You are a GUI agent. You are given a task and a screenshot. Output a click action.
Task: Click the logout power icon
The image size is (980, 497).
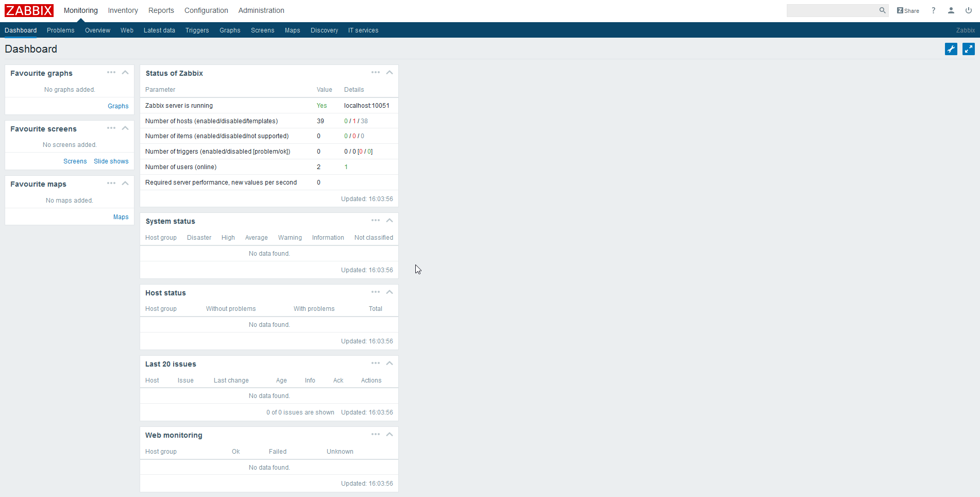click(969, 10)
